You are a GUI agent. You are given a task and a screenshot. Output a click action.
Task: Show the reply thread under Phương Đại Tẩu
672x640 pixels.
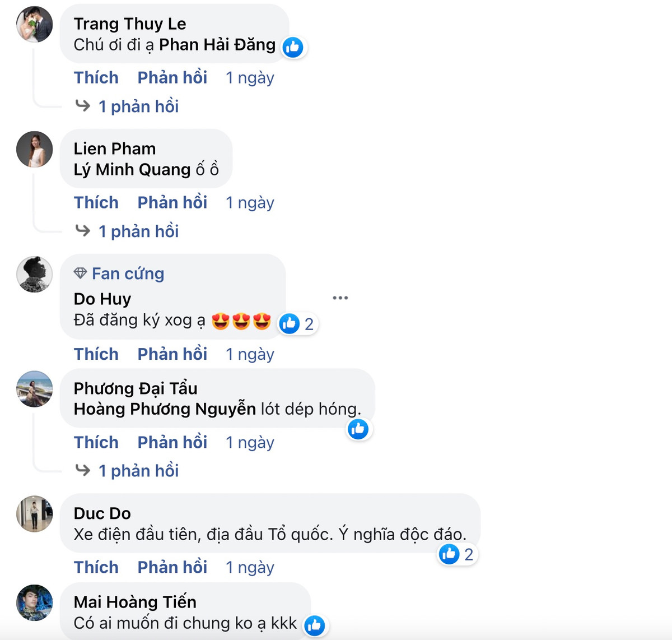(138, 470)
